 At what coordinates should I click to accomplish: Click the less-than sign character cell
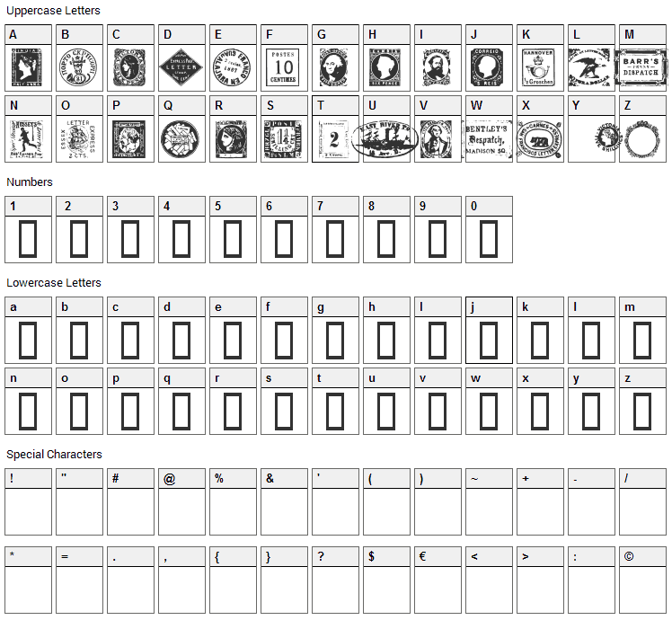click(x=489, y=580)
